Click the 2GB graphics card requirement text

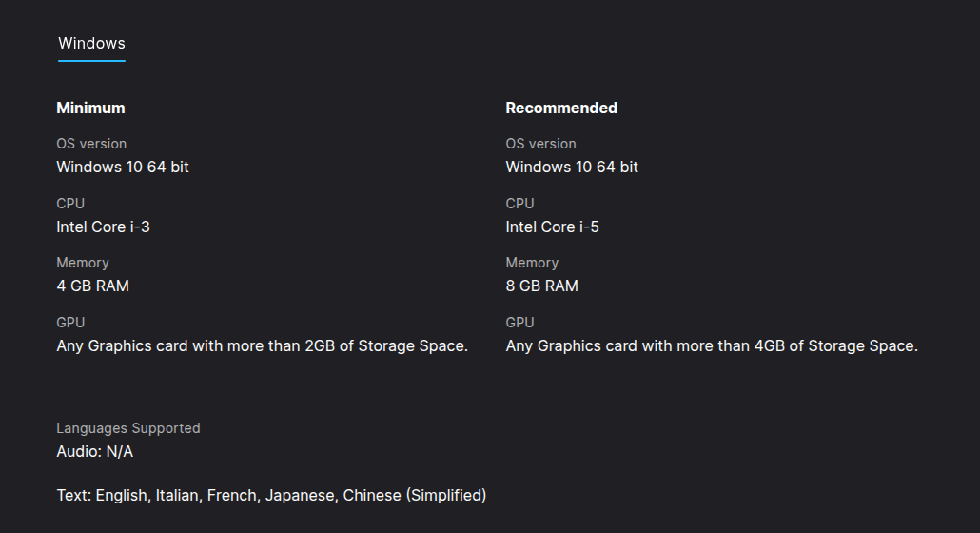coord(262,345)
